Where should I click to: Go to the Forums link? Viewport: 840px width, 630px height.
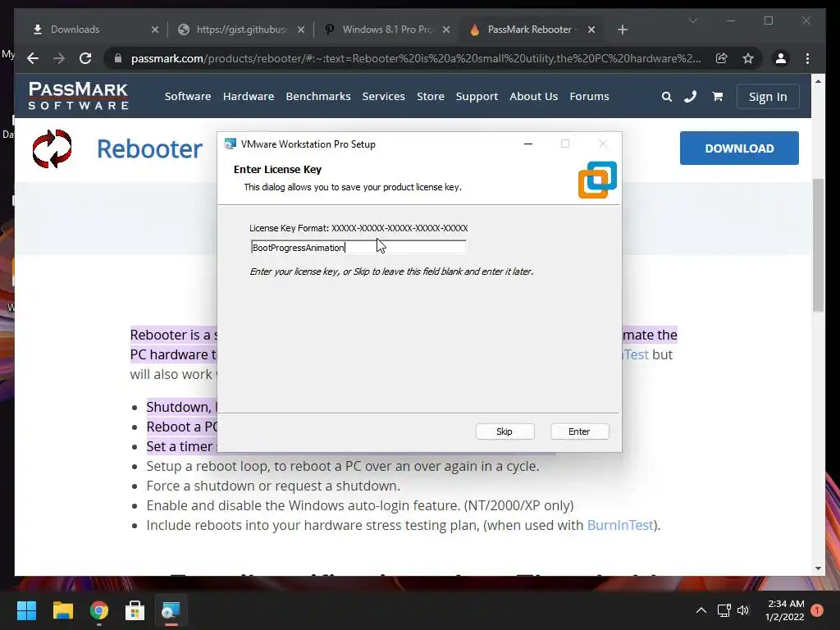pyautogui.click(x=589, y=97)
